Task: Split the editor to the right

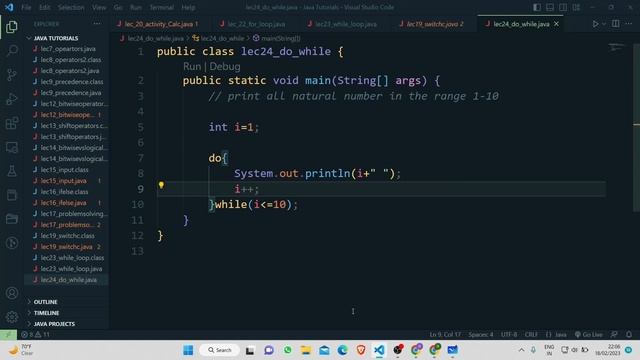Action: click(616, 24)
